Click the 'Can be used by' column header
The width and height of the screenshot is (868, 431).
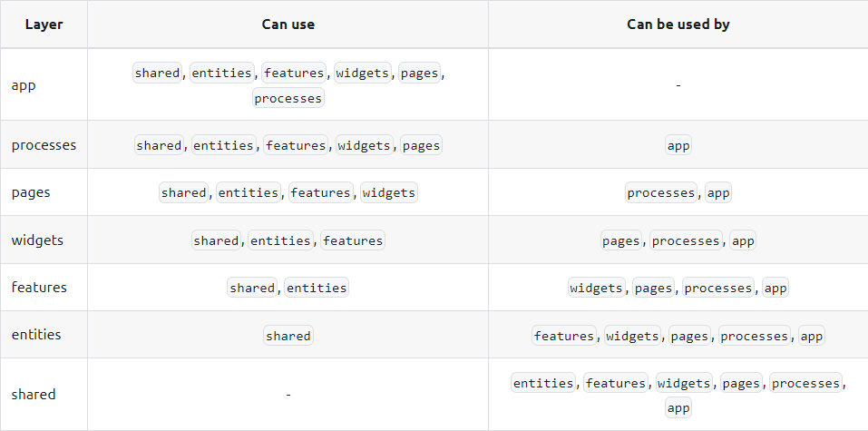coord(678,24)
